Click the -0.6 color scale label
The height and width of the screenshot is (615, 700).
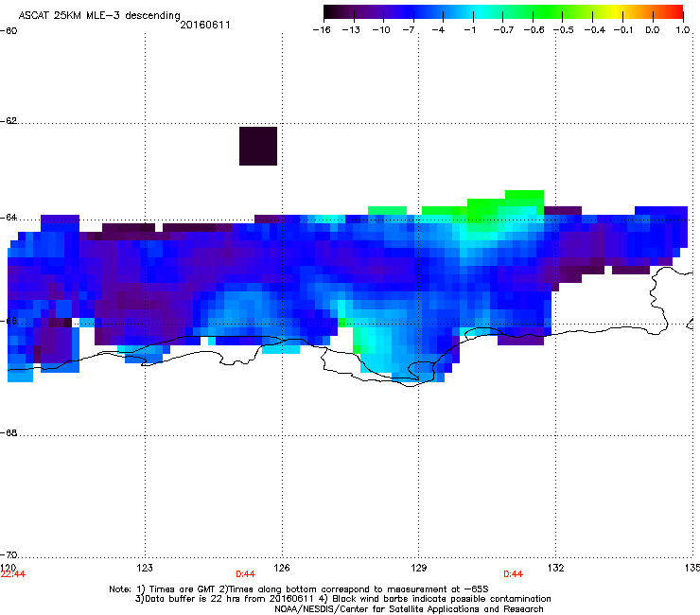point(534,30)
